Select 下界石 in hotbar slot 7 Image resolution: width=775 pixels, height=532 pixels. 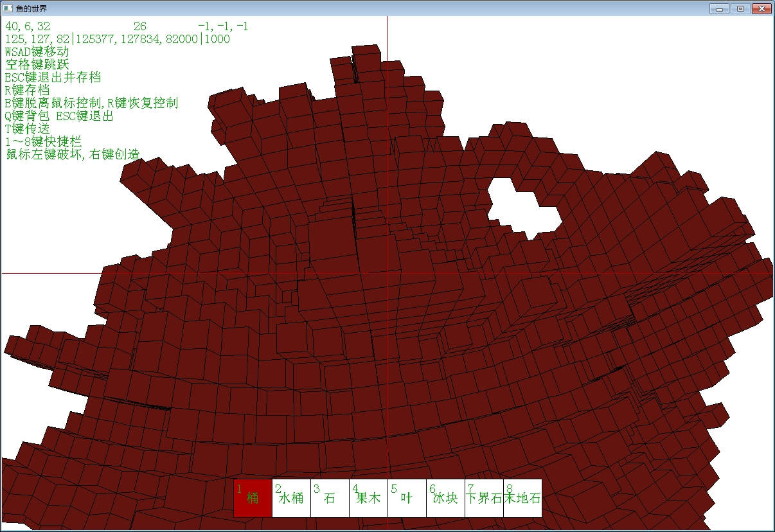pyautogui.click(x=484, y=498)
